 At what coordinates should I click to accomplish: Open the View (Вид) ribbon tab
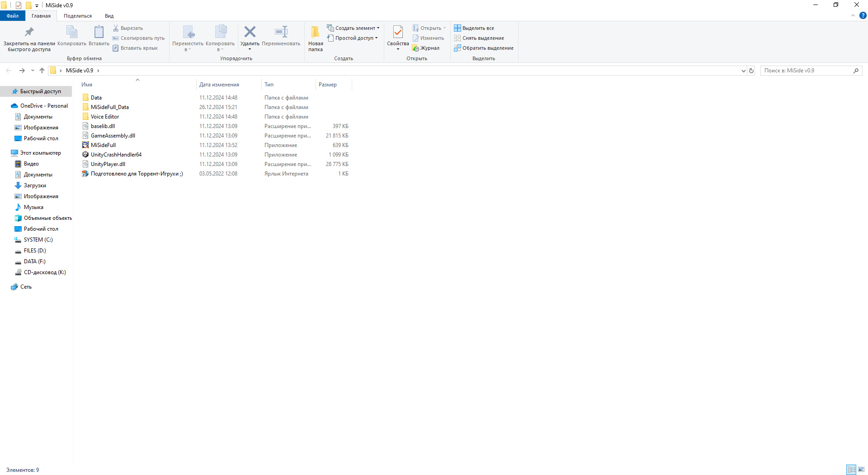tap(109, 16)
